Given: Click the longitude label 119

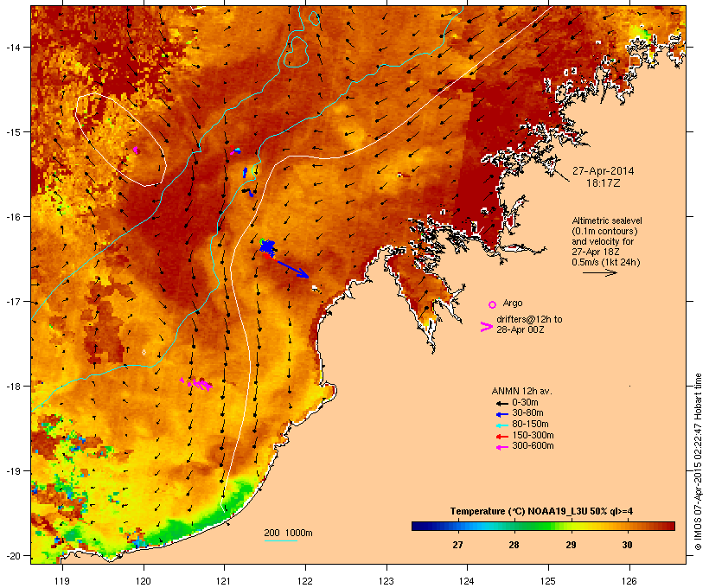Looking at the screenshot, I should pos(62,581).
